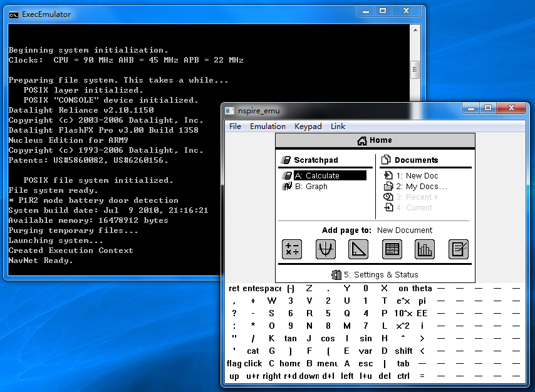Add a Lists & Spreadsheet page icon

[392, 249]
